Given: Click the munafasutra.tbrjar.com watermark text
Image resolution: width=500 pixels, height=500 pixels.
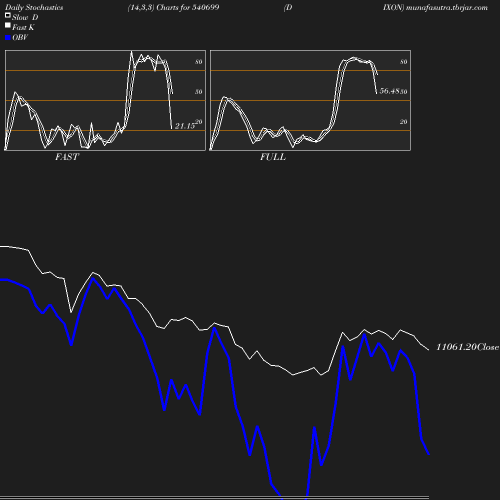Looking at the screenshot, I should 447,7.
